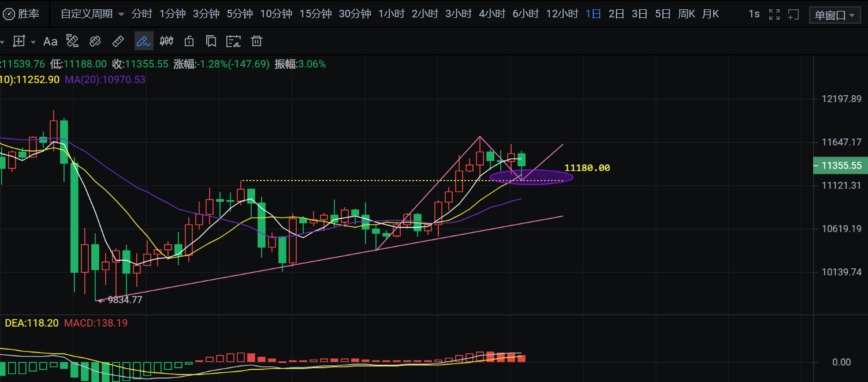Select the active 1日 timeframe
This screenshot has height=382, width=868.
(593, 14)
